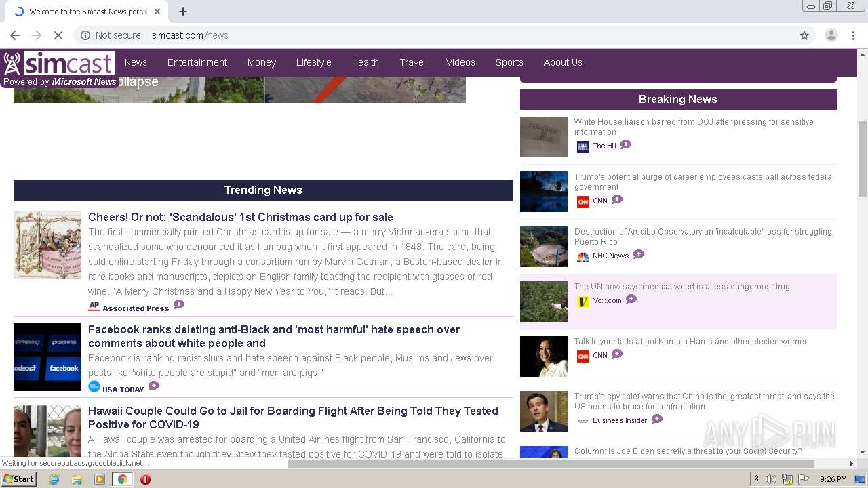
Task: Click comment bubble next to USA TODAY
Action: coord(154,386)
